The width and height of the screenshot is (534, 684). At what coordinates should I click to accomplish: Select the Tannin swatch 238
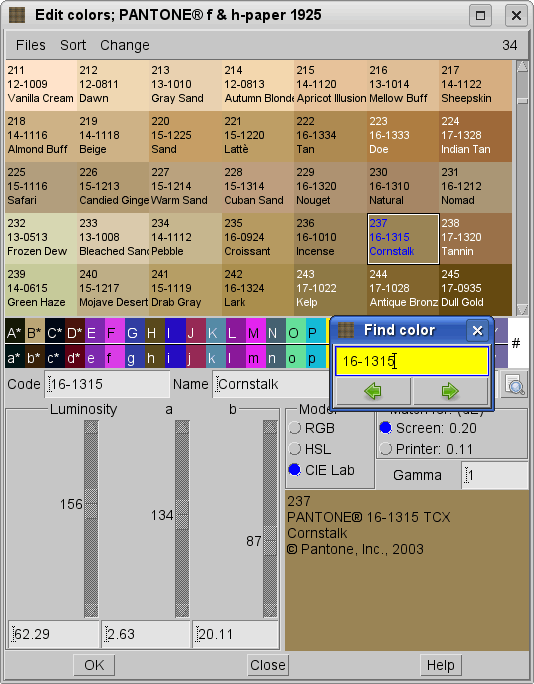475,238
